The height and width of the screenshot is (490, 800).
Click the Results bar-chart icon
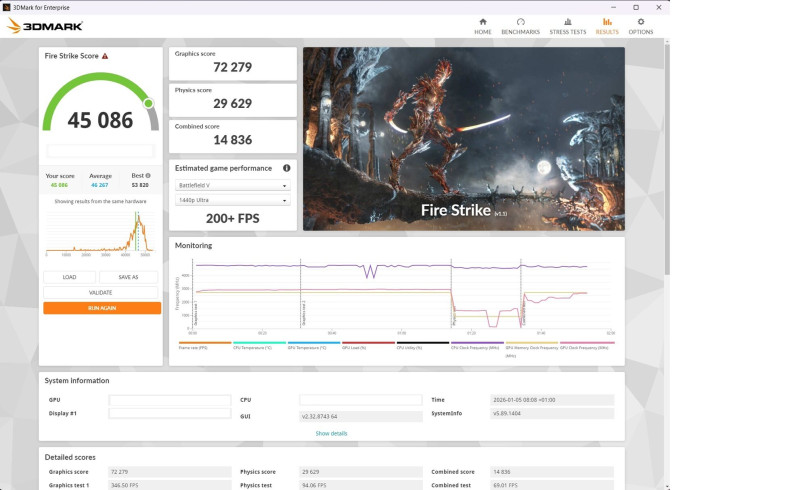point(607,22)
